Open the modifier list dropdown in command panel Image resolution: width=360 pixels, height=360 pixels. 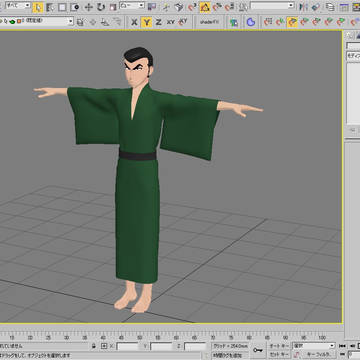click(x=353, y=56)
